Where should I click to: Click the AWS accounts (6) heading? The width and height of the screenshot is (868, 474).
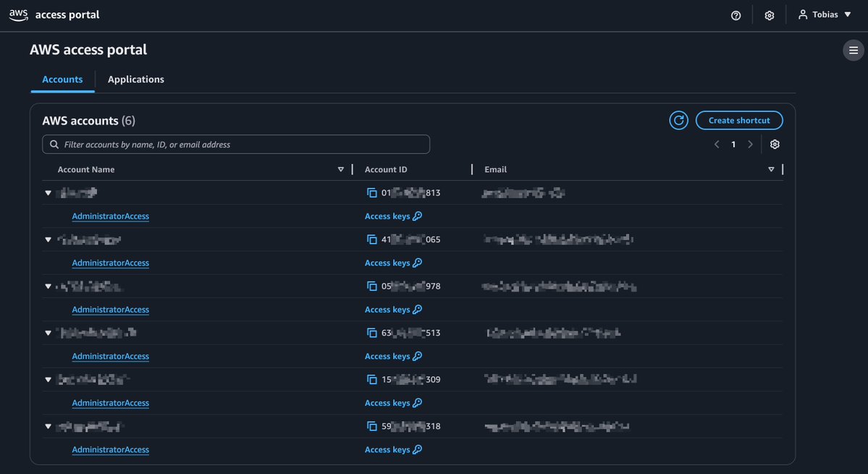click(x=88, y=121)
